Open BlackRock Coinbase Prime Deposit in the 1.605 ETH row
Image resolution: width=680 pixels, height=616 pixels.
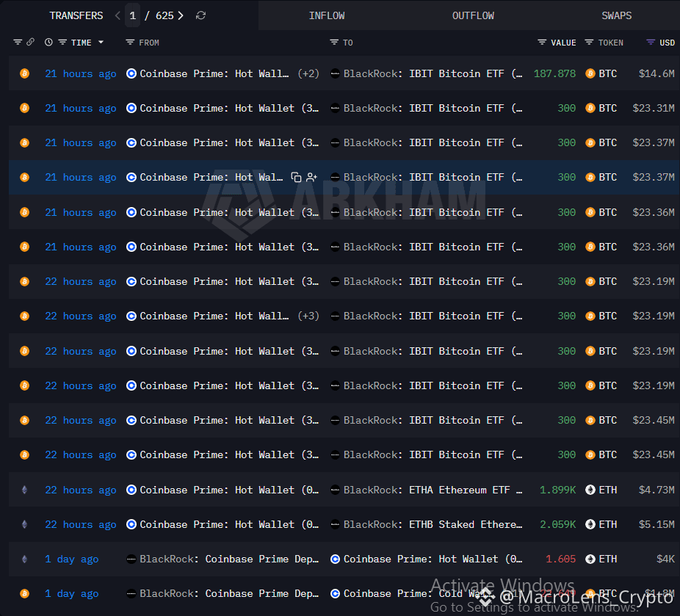click(x=229, y=559)
